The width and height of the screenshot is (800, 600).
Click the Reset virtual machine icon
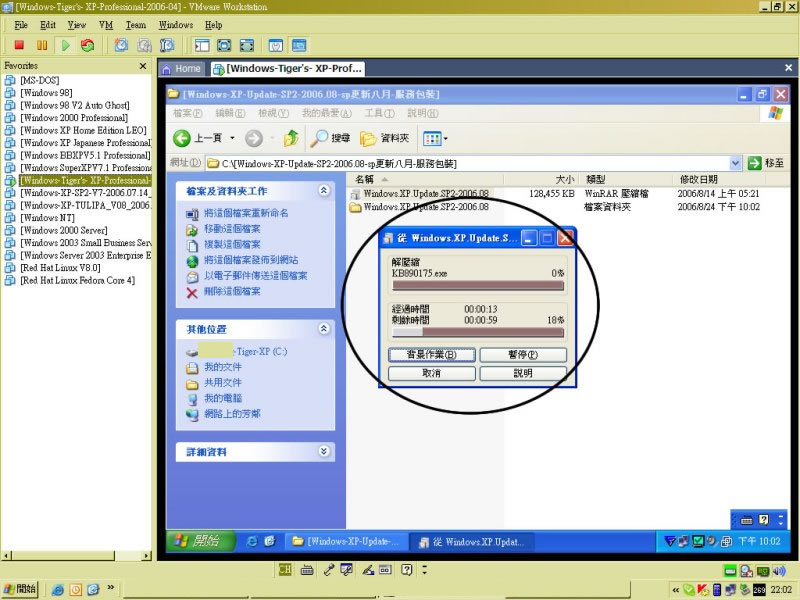(x=88, y=45)
